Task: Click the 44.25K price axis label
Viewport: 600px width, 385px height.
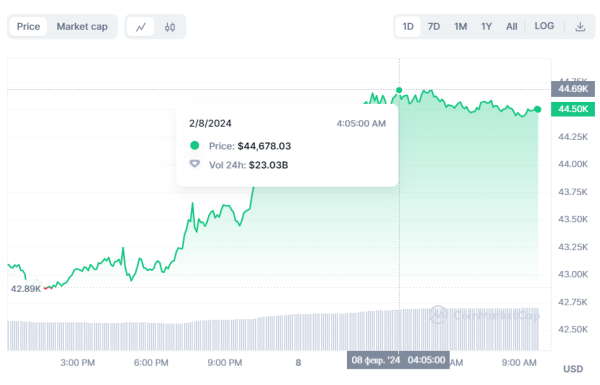Action: [x=573, y=137]
